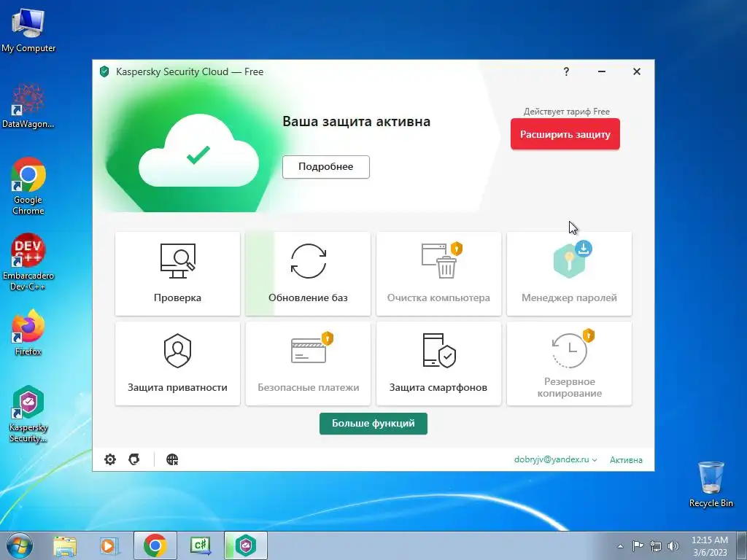This screenshot has height=560, width=747.
Task: Click the Активна status link
Action: [626, 460]
